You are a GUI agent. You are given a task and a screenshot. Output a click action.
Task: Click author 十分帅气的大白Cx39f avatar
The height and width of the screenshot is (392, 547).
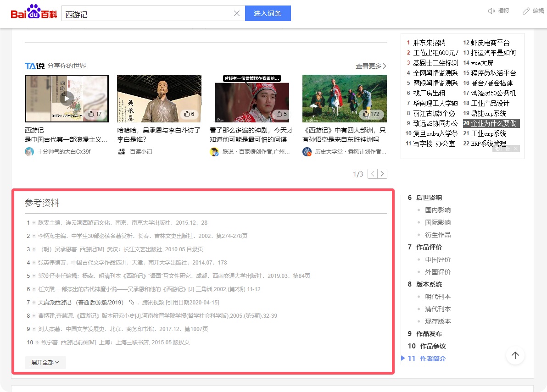(29, 152)
